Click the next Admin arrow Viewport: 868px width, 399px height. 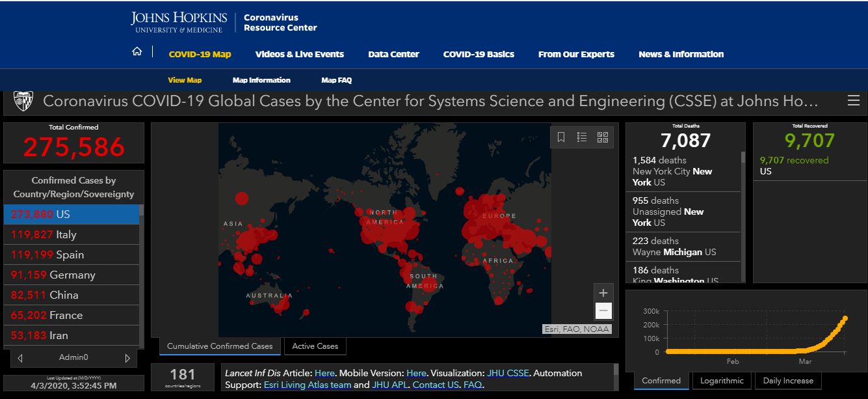[x=127, y=358]
